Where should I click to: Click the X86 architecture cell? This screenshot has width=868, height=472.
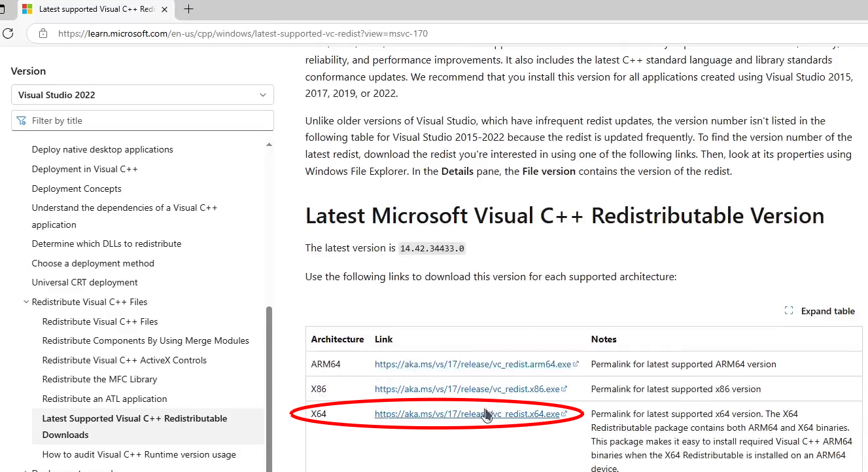(319, 389)
